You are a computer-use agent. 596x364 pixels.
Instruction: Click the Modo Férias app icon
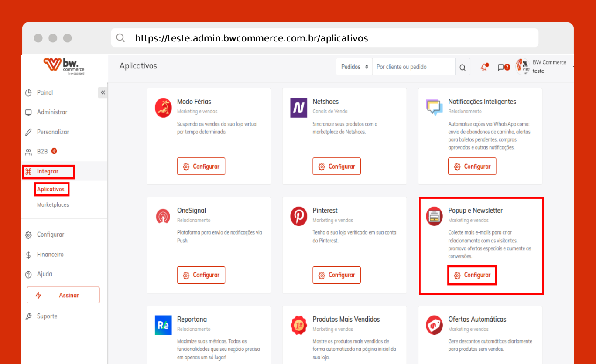click(163, 108)
